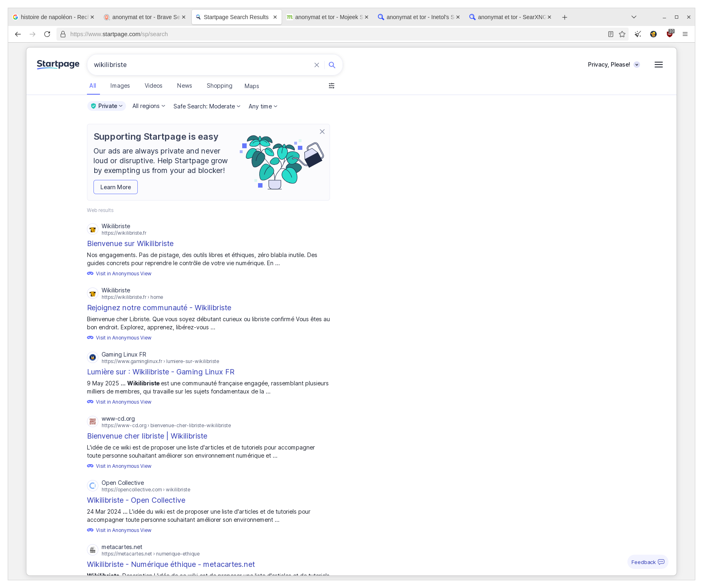Open search filter settings via sliders icon

pyautogui.click(x=332, y=86)
